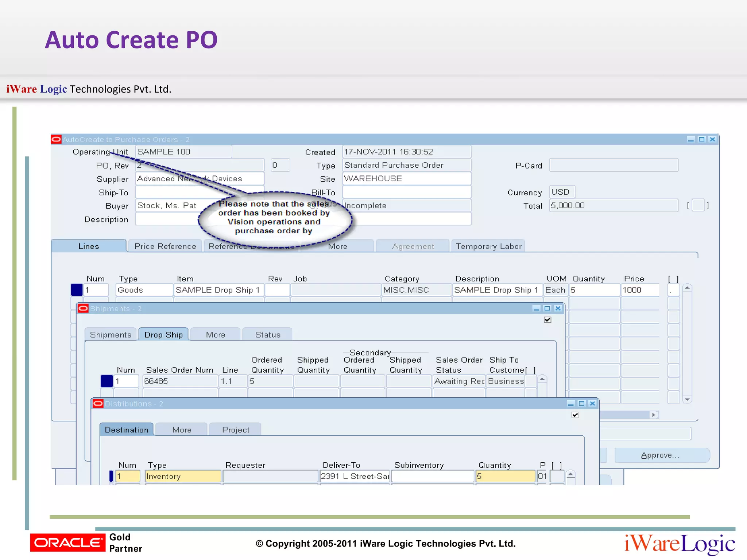Click the Shipments list scroll up arrow

click(x=542, y=380)
